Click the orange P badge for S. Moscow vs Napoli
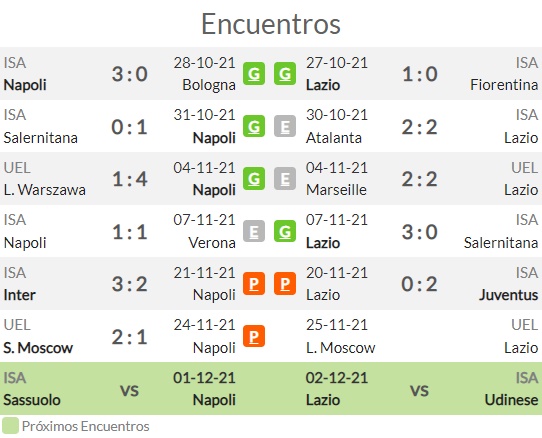This screenshot has height=438, width=542. (x=254, y=336)
